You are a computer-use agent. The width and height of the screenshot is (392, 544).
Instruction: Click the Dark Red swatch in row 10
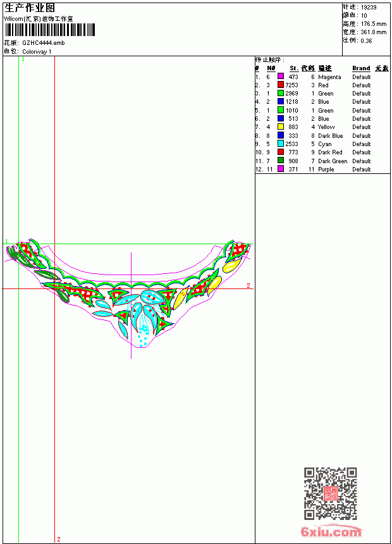pos(281,152)
